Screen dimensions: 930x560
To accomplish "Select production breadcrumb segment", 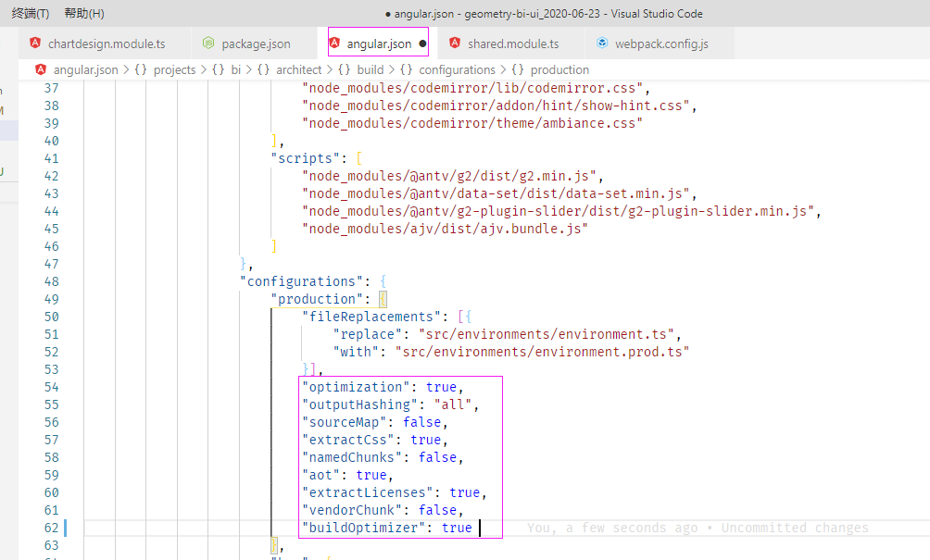I will point(559,70).
